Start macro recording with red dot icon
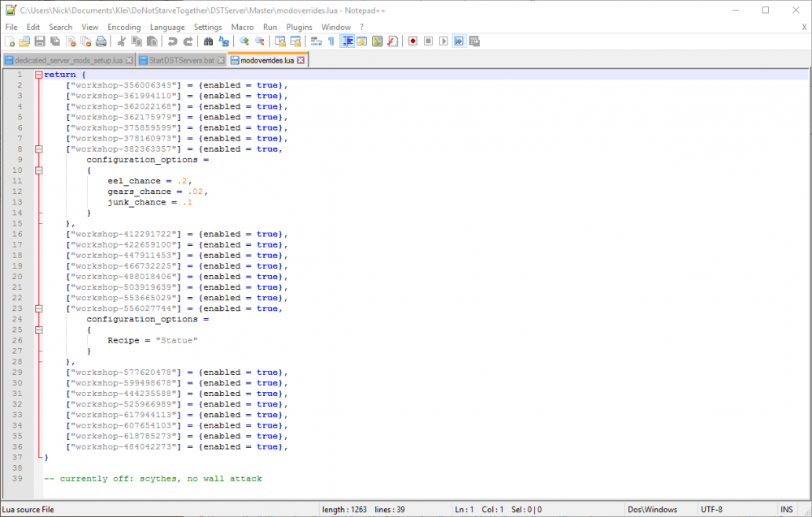 tap(412, 41)
